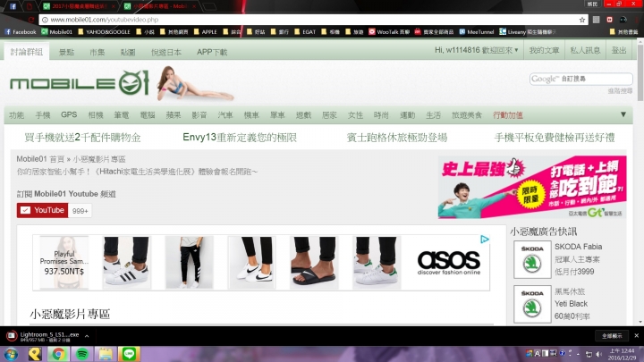Click the 登出 logout button
This screenshot has width=644, height=362.
click(619, 50)
